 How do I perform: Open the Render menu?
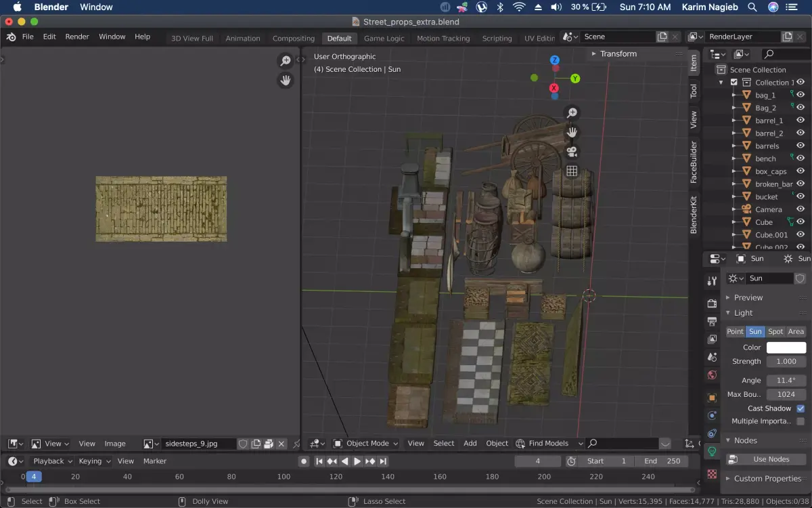coord(77,37)
